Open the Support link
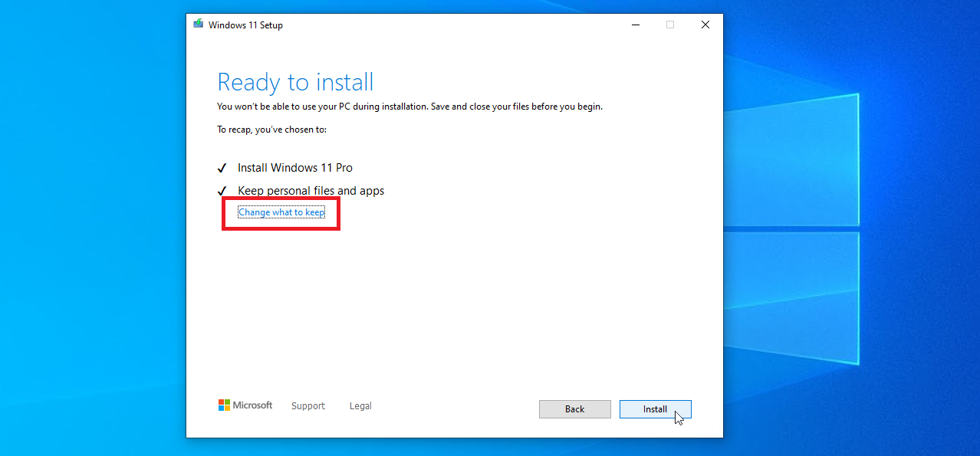The width and height of the screenshot is (980, 456). pos(308,406)
